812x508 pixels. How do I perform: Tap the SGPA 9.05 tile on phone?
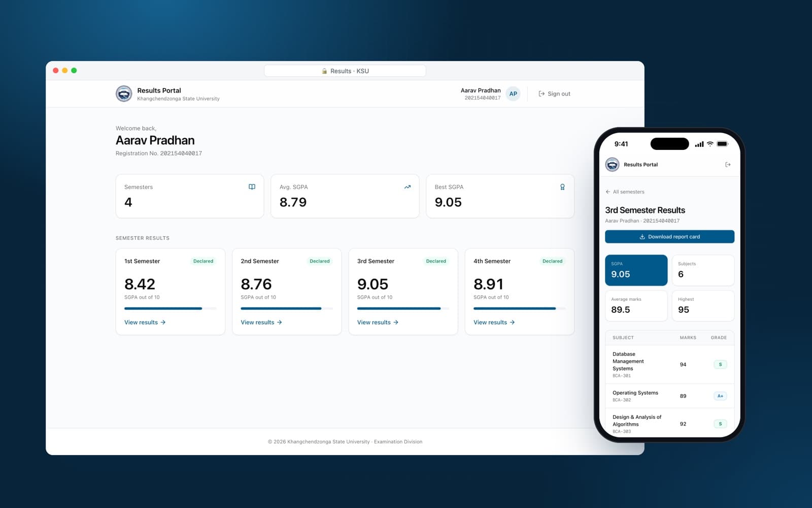click(636, 270)
